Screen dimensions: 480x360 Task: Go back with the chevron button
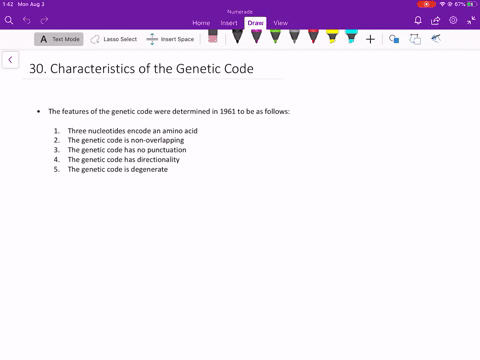[x=10, y=60]
